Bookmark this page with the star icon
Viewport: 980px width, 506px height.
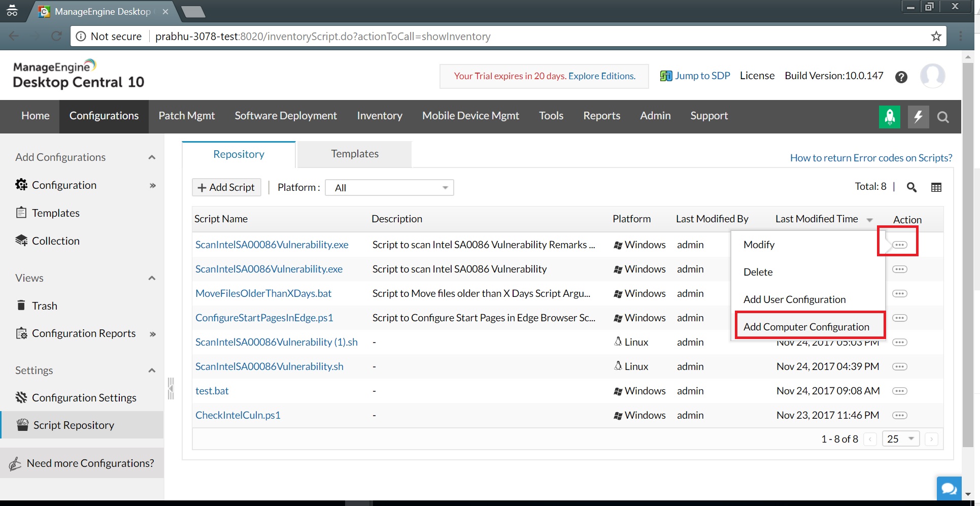(936, 37)
